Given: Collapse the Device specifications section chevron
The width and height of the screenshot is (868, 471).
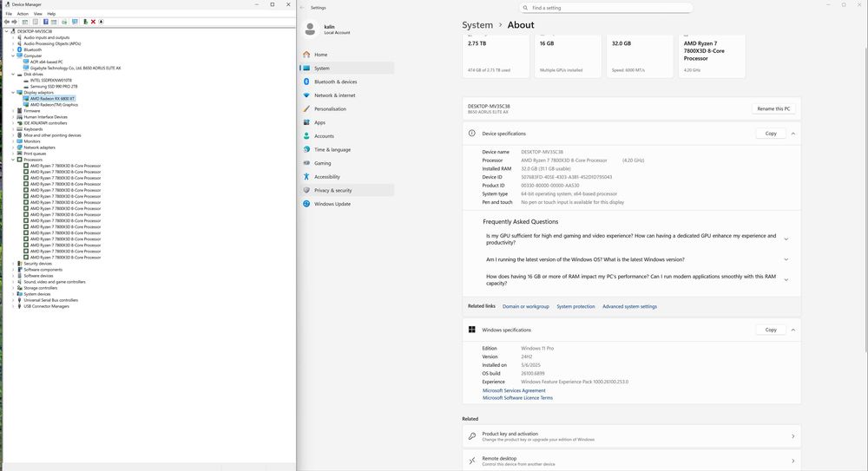Looking at the screenshot, I should coord(792,134).
